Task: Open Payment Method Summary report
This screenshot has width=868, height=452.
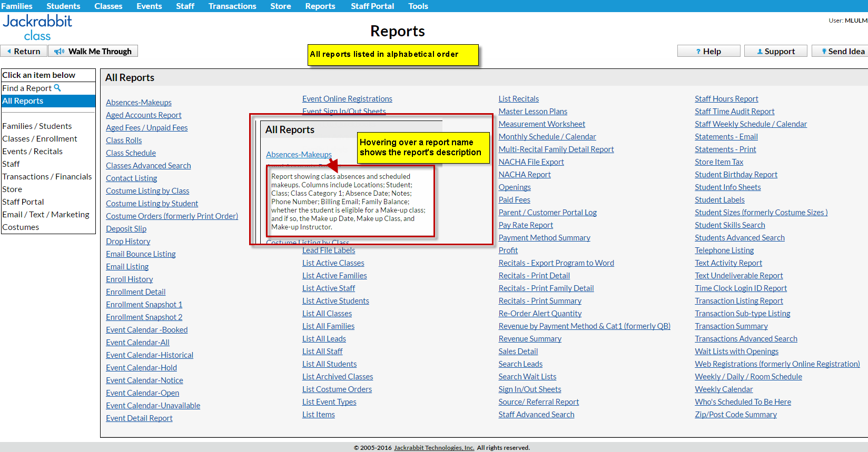Action: pos(545,238)
